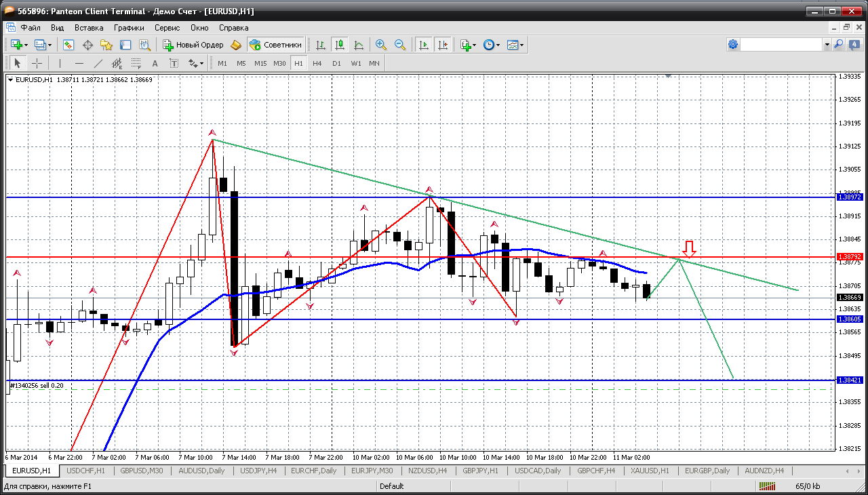Switch timeframe to M30
This screenshot has height=495, width=868.
[x=279, y=63]
